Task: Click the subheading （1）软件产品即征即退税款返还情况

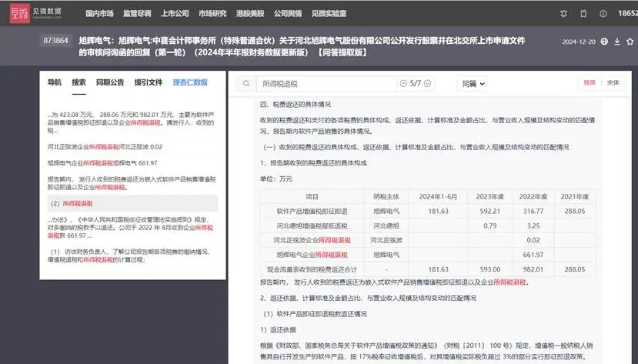Action: pos(315,314)
